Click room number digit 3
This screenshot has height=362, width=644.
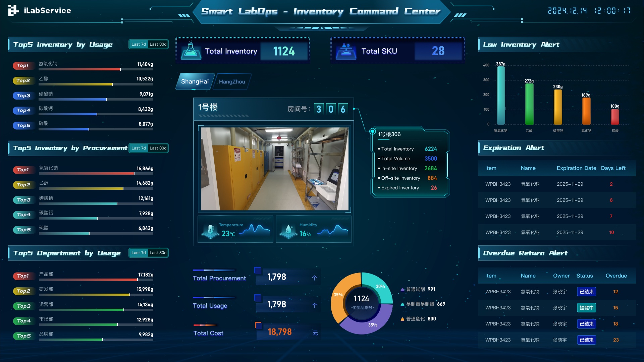coord(319,109)
